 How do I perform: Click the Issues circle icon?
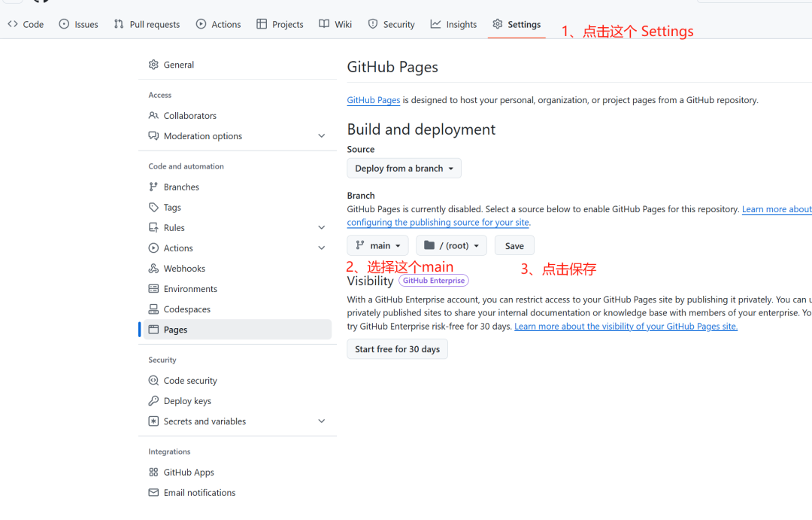(x=64, y=24)
